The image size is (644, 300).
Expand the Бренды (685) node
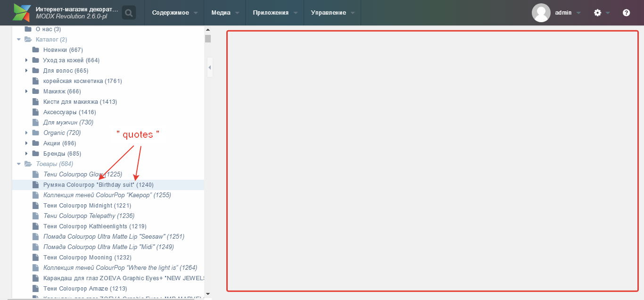pos(27,153)
